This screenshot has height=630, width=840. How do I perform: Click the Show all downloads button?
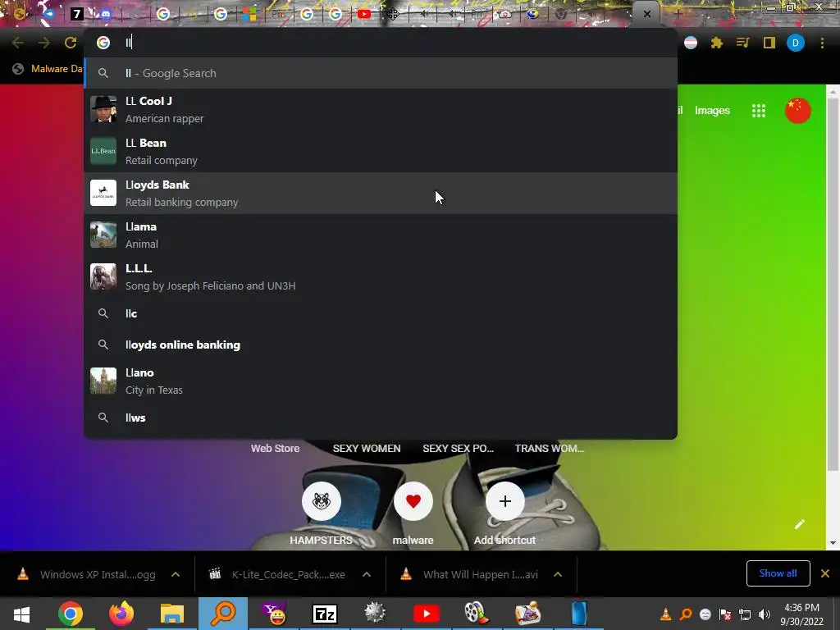tap(778, 573)
